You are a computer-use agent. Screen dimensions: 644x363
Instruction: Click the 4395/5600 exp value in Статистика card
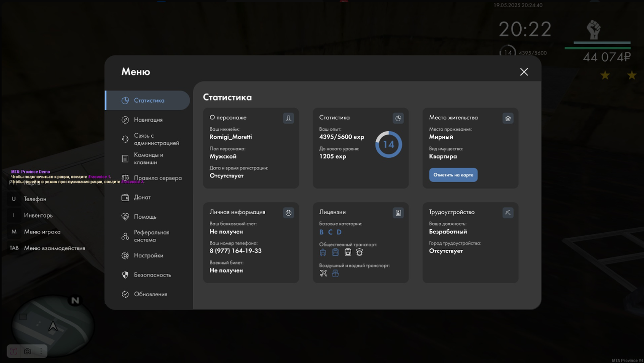pos(342,137)
